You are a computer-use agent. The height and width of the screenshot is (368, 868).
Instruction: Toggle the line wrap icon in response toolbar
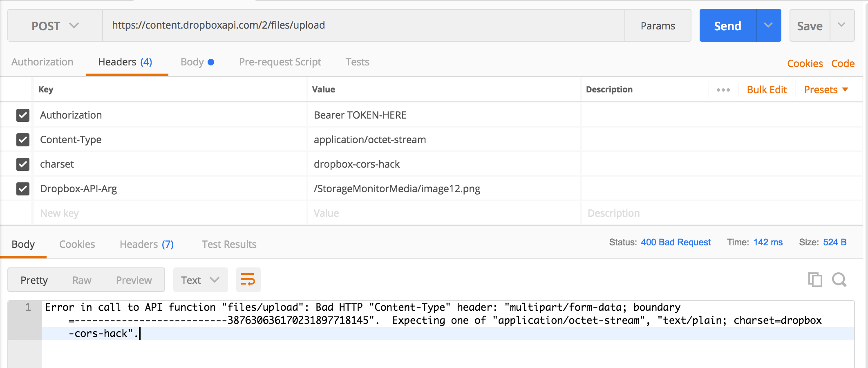(x=248, y=280)
